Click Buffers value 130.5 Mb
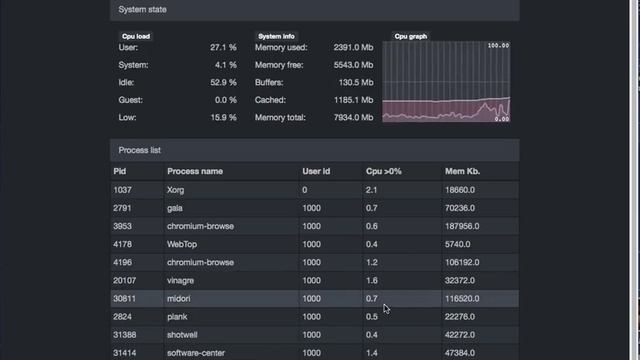 356,82
